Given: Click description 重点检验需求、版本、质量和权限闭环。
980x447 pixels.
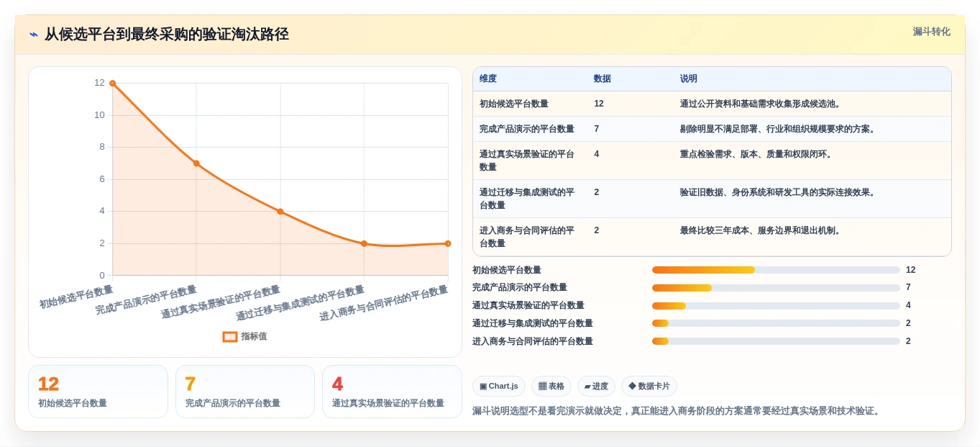Looking at the screenshot, I should click(x=757, y=154).
